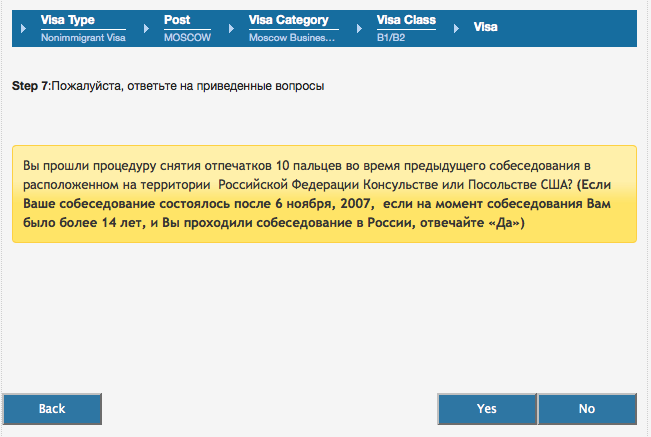
Task: Click the instruction text beside Step 7
Action: tap(188, 86)
